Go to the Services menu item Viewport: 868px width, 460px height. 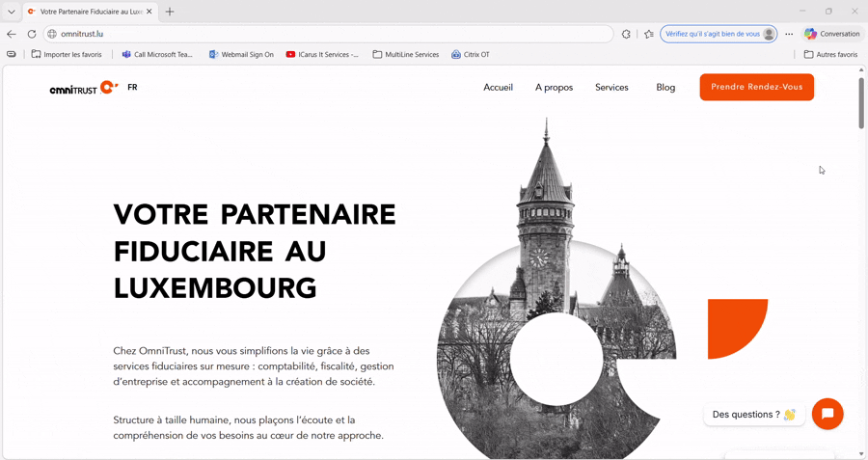(x=611, y=88)
